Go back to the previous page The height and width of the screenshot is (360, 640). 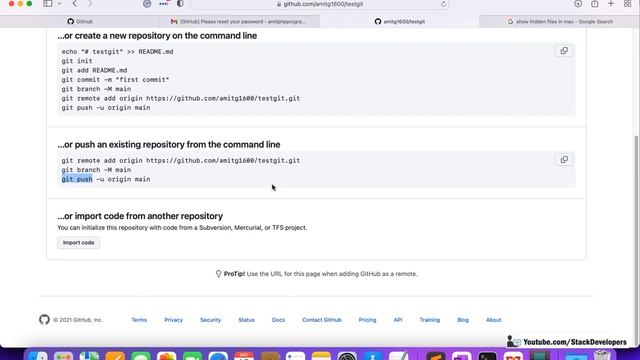[75, 4]
